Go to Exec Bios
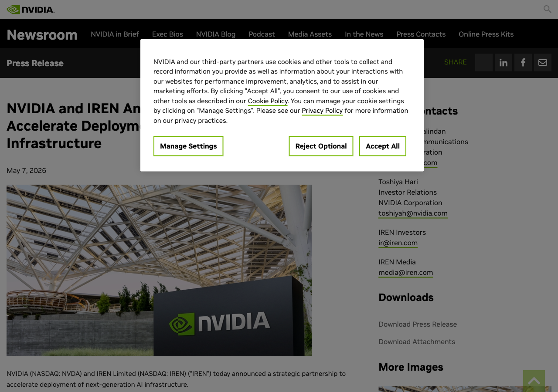Viewport: 558px width, 392px height. click(x=167, y=34)
